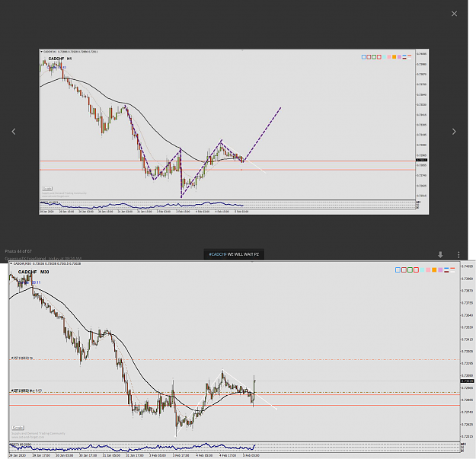The width and height of the screenshot is (476, 459).
Task: Click the Scale button in the H1 chart
Action: [47, 189]
